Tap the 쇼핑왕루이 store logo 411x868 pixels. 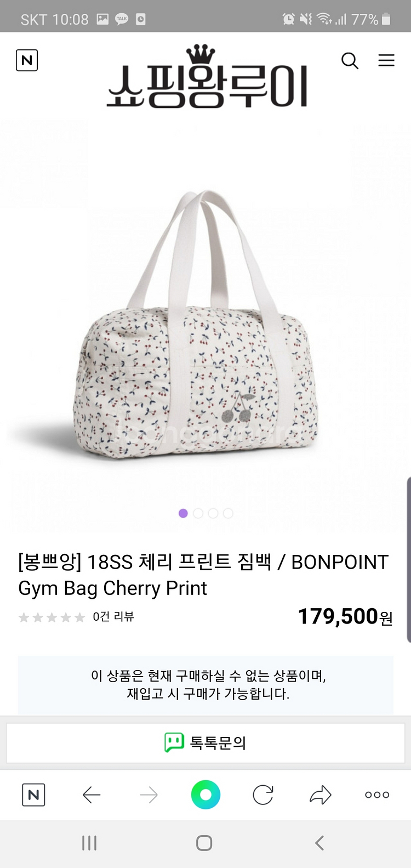[x=207, y=77]
